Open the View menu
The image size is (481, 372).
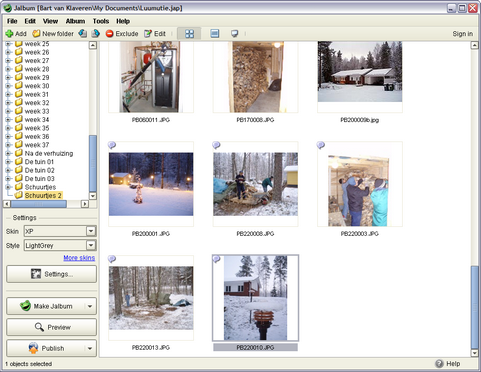[x=50, y=21]
